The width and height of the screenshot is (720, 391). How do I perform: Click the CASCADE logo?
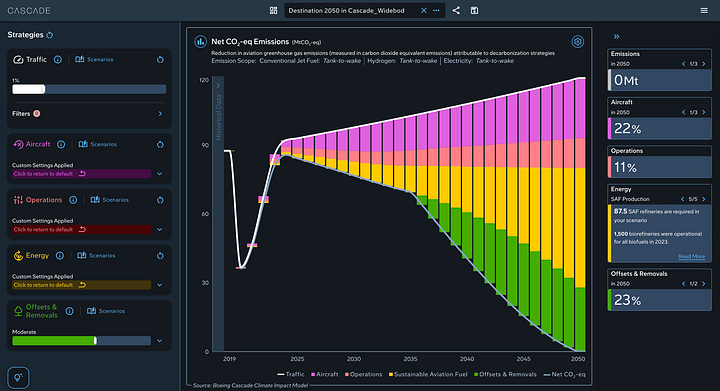(x=29, y=11)
